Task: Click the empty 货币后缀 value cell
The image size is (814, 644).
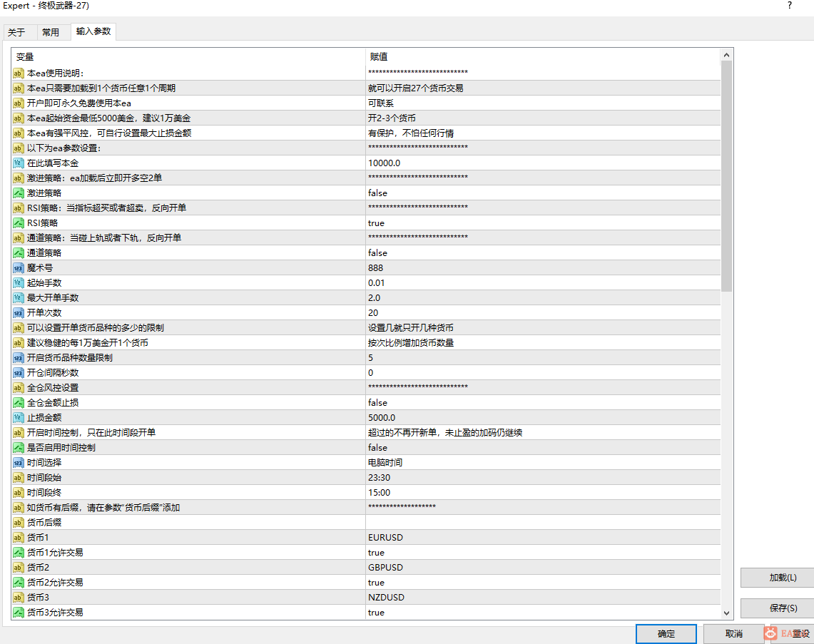Action: pos(543,523)
